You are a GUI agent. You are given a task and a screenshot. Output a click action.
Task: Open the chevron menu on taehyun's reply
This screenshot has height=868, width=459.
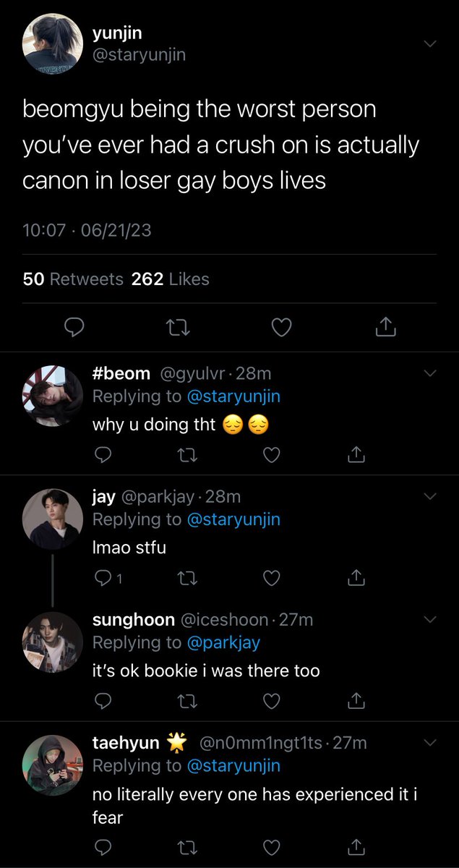point(430,743)
